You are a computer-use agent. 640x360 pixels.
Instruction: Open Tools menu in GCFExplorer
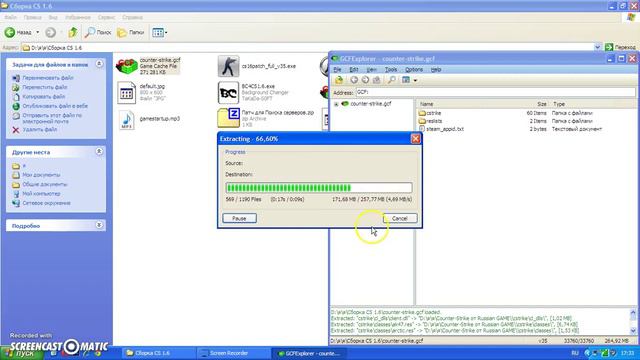pyautogui.click(x=391, y=69)
